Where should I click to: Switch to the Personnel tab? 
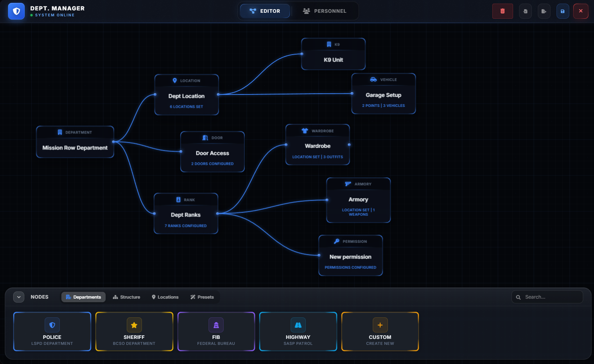tap(325, 11)
